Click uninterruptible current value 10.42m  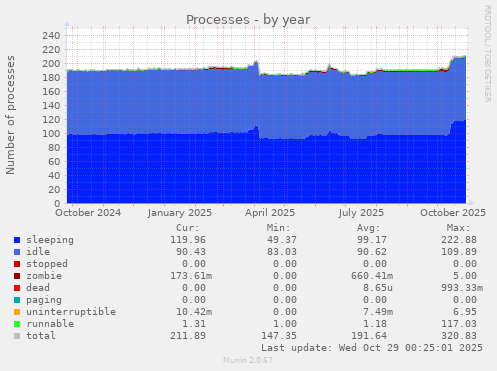pos(194,312)
